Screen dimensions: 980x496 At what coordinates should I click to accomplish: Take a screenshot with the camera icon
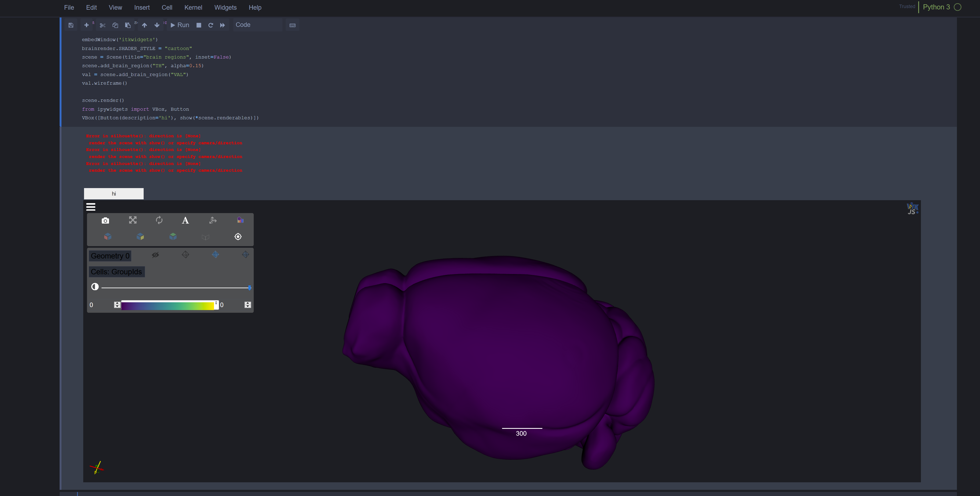coord(105,220)
